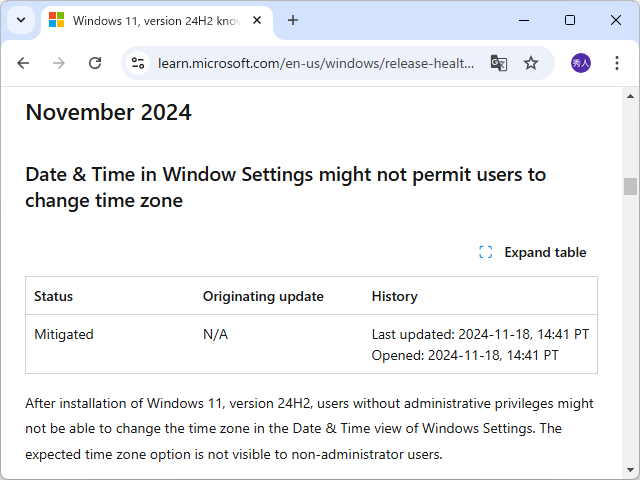The height and width of the screenshot is (480, 640).
Task: Click the Expand table button
Action: [533, 252]
